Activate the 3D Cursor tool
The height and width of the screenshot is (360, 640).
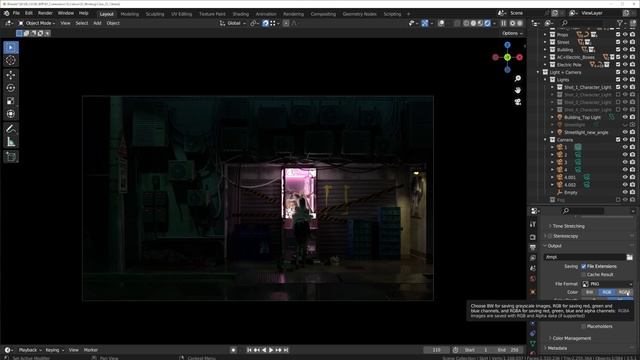(x=11, y=60)
